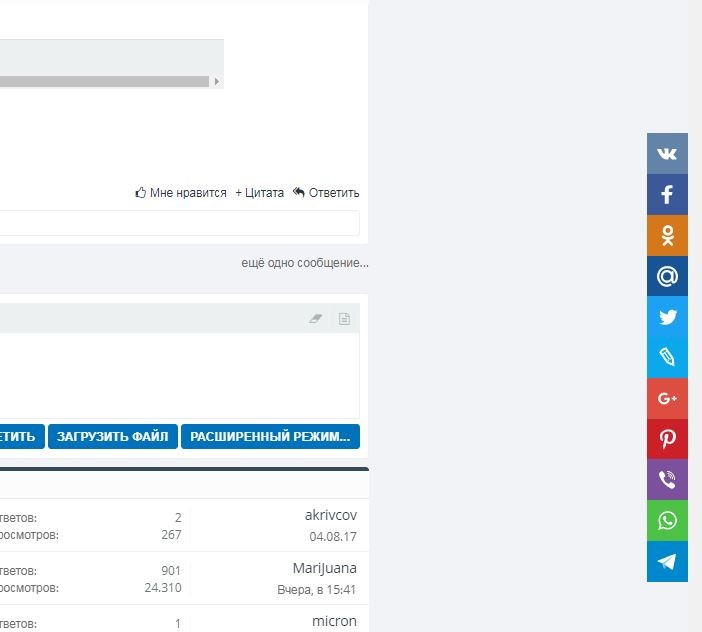Image resolution: width=702 pixels, height=632 pixels.
Task: Open micron user profile
Action: click(334, 621)
